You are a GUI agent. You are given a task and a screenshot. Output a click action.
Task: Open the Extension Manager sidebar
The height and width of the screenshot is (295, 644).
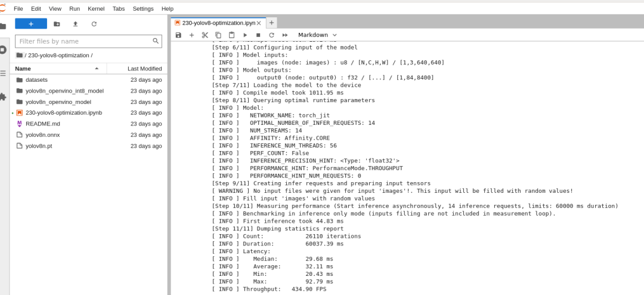coord(3,97)
